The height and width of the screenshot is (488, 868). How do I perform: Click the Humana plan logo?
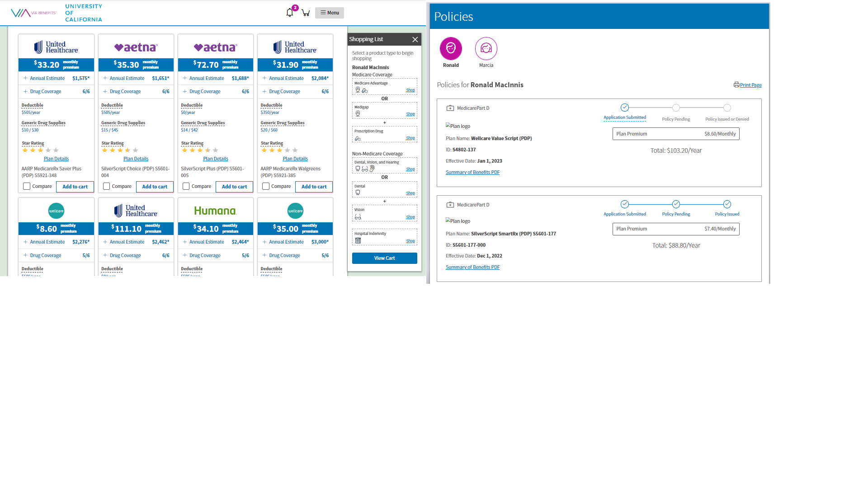click(x=215, y=211)
